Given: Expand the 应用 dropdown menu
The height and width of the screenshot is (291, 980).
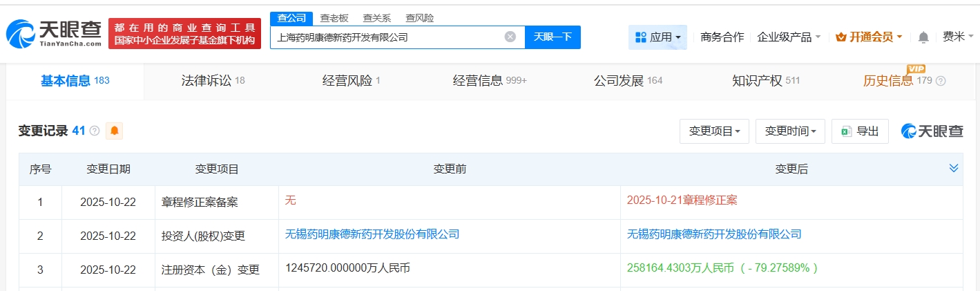Looking at the screenshot, I should [657, 37].
